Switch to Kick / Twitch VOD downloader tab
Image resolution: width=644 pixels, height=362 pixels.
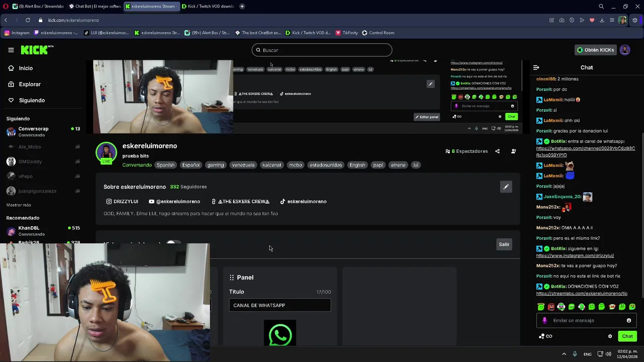click(207, 6)
